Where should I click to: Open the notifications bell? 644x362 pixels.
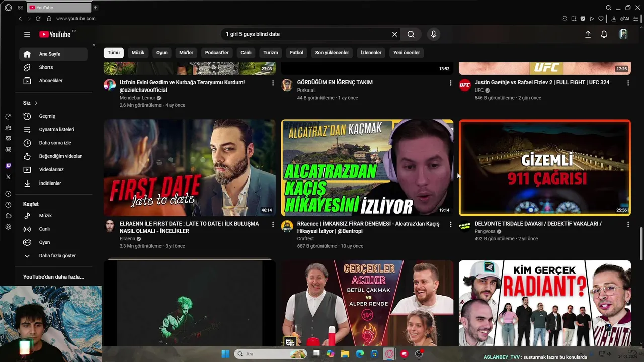coord(604,34)
